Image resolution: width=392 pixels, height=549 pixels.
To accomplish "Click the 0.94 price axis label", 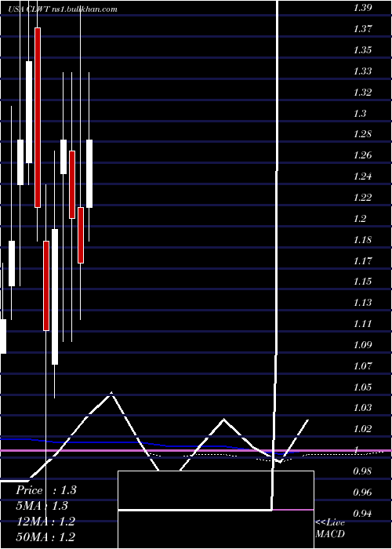I will coord(362,514).
